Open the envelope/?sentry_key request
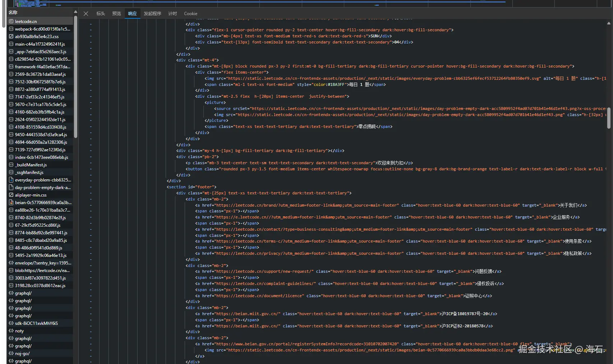Viewport: 613px width, 364px height. coord(40,263)
